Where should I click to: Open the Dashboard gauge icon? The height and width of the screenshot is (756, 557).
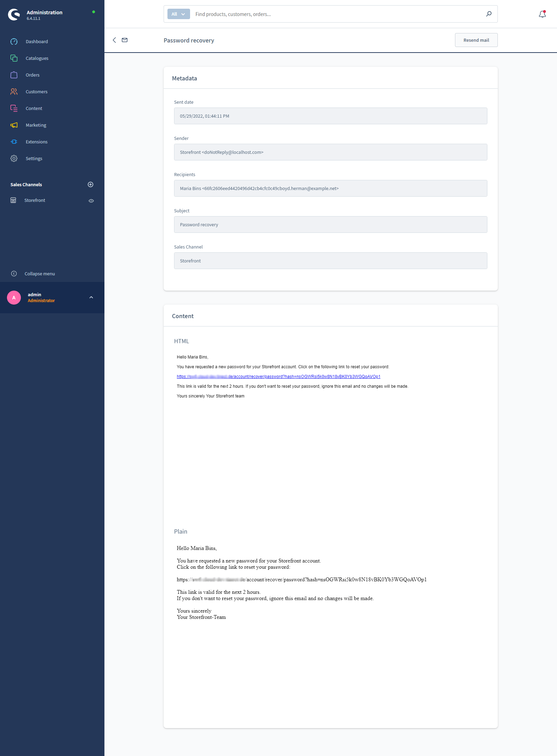[14, 41]
